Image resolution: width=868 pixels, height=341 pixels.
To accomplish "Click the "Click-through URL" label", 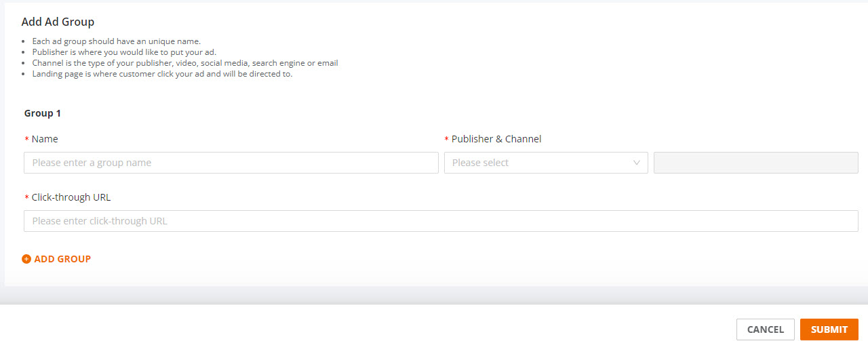I will pos(71,197).
